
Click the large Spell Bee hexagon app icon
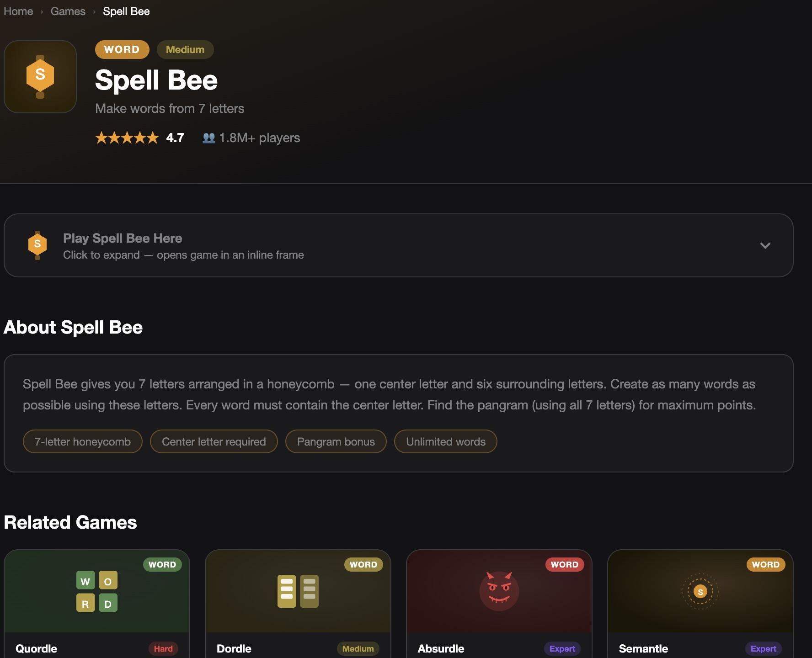pos(40,76)
